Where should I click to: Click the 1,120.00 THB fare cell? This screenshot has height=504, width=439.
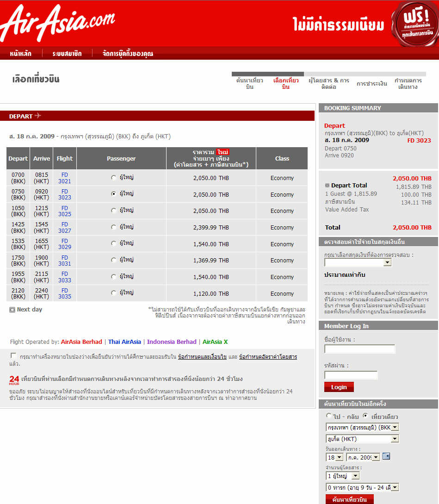pos(211,293)
